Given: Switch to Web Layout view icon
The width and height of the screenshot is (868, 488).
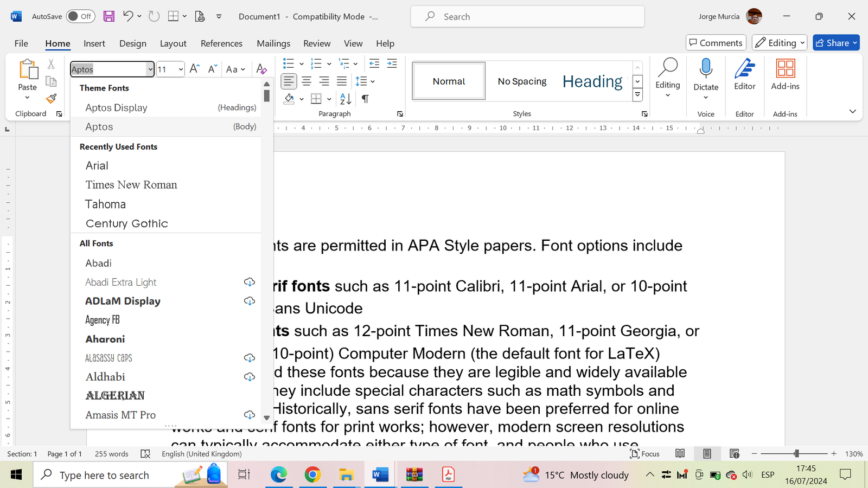Looking at the screenshot, I should pos(735,454).
